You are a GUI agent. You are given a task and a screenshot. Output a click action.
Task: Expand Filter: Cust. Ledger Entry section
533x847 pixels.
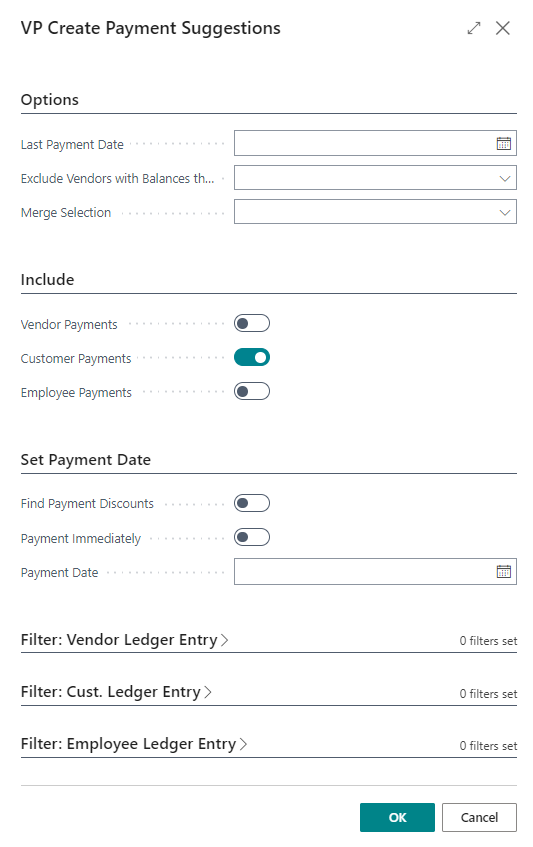coord(116,692)
